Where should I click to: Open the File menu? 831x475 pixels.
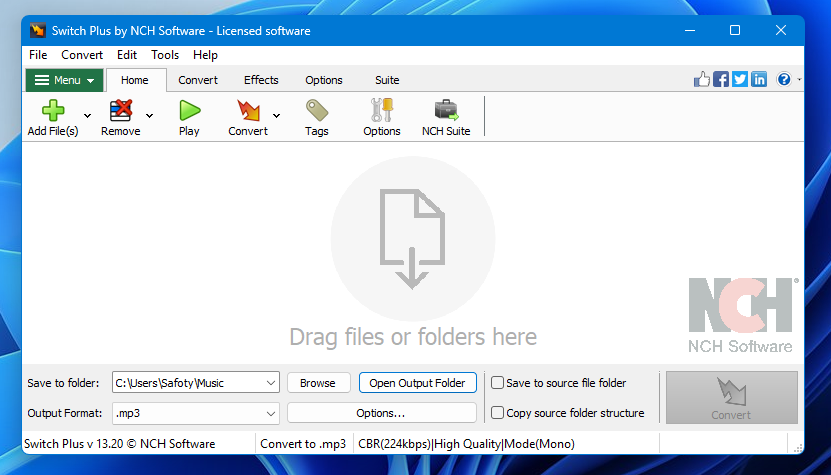38,55
